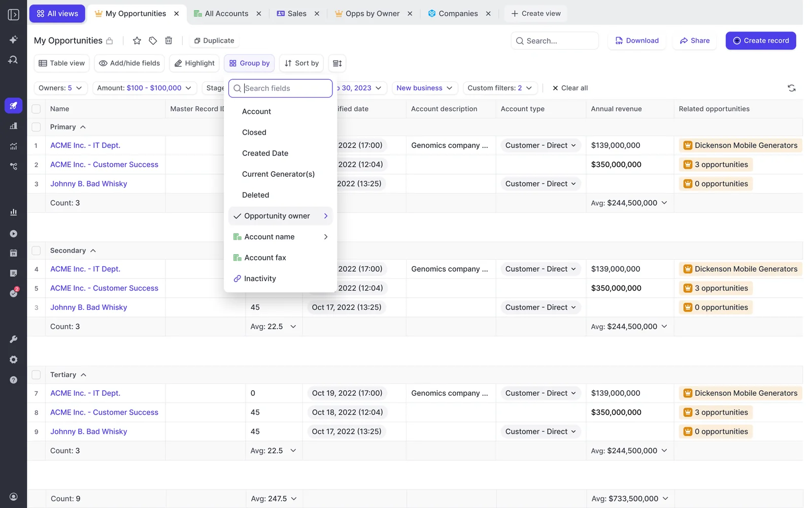Click the Search fields input box
This screenshot has height=508, width=812.
pos(280,88)
